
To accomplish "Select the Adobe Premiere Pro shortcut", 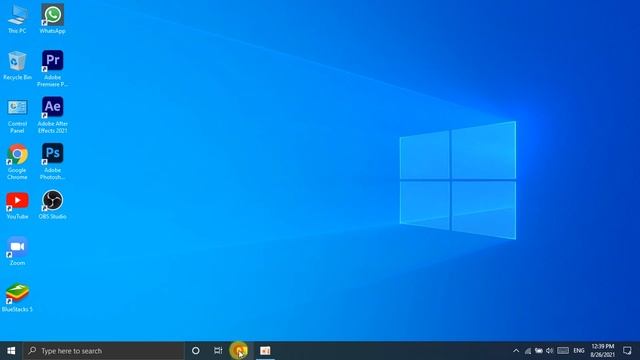I will click(x=52, y=69).
